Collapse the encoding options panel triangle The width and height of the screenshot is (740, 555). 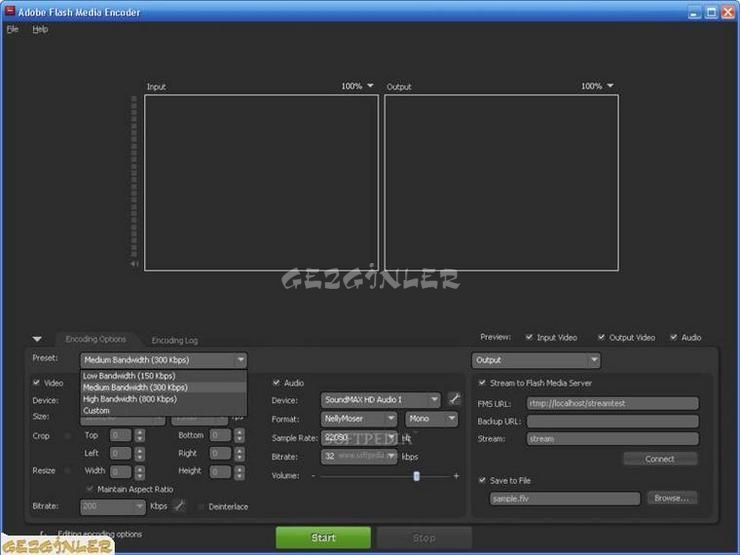point(37,339)
